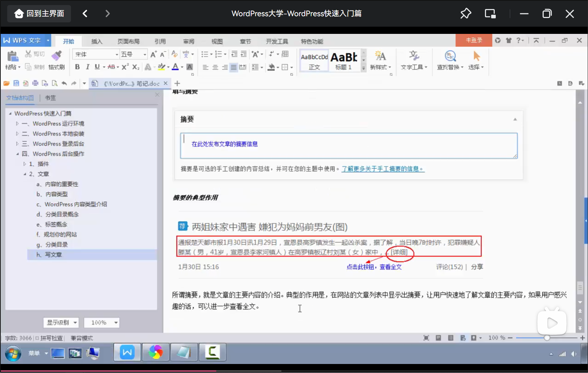
Task: Click the print icon in quick toolbar
Action: (35, 83)
